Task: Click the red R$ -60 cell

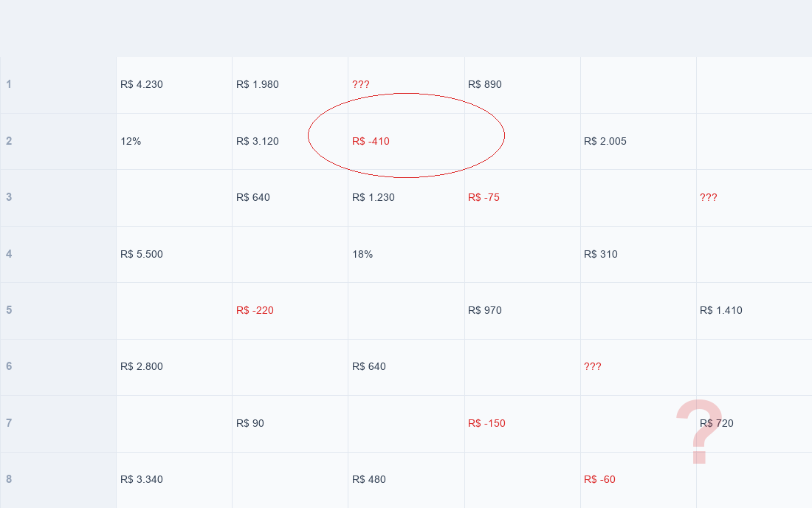Action: click(638, 480)
